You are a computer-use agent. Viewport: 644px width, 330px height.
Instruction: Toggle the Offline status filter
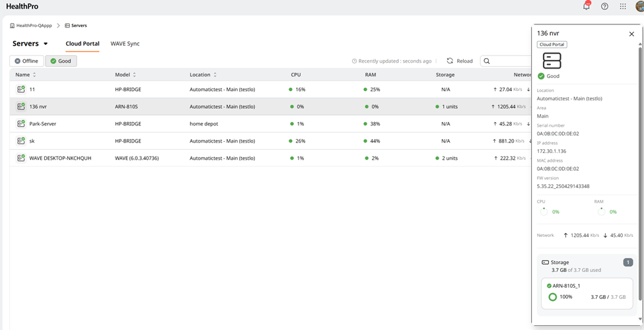pyautogui.click(x=26, y=61)
